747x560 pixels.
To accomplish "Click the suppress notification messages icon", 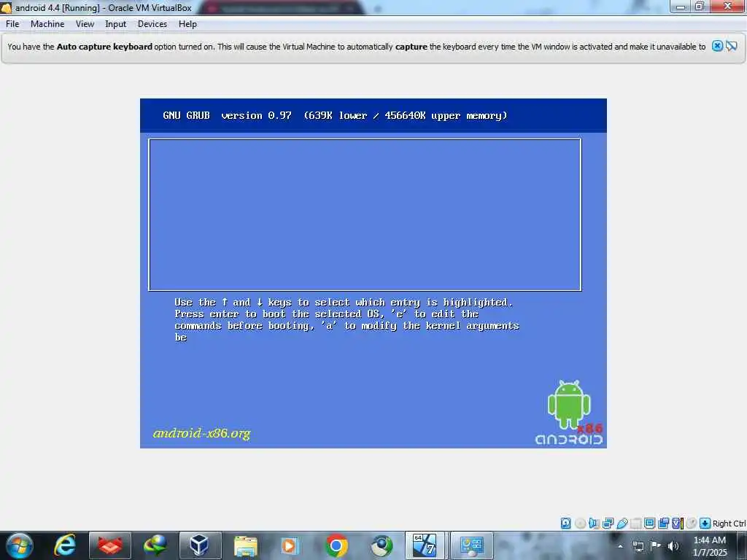I will 731,46.
